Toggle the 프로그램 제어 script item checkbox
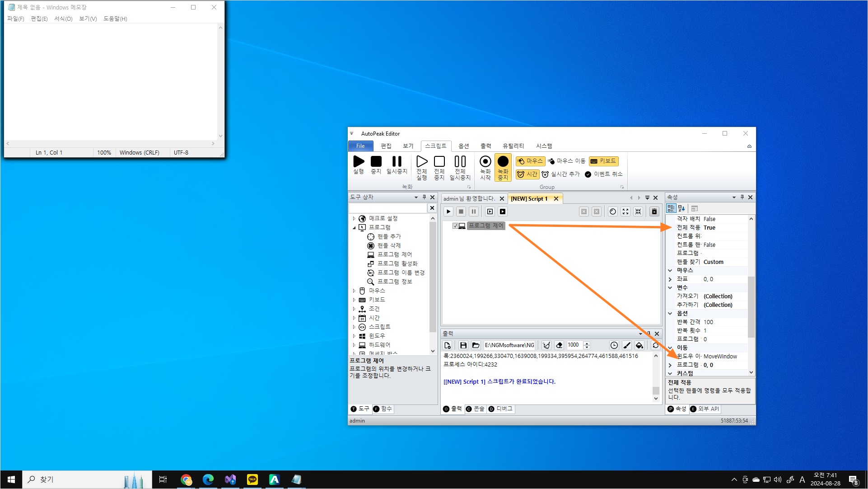This screenshot has height=489, width=868. click(455, 226)
